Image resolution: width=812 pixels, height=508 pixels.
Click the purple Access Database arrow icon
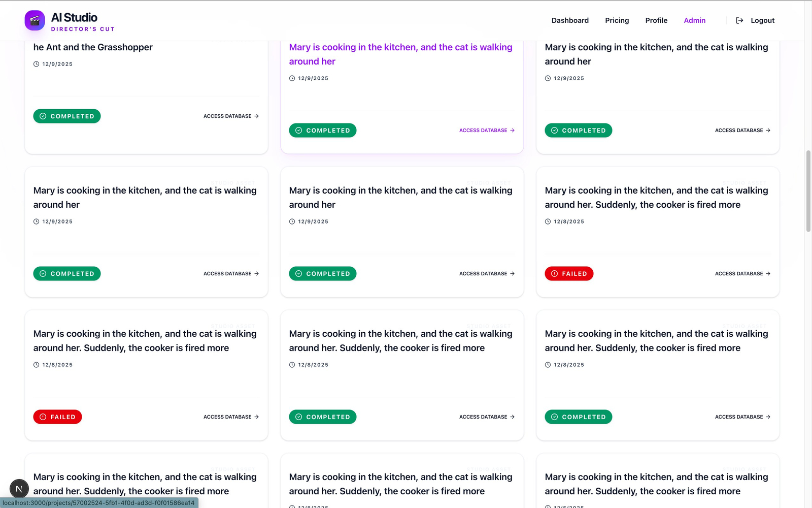pos(513,131)
